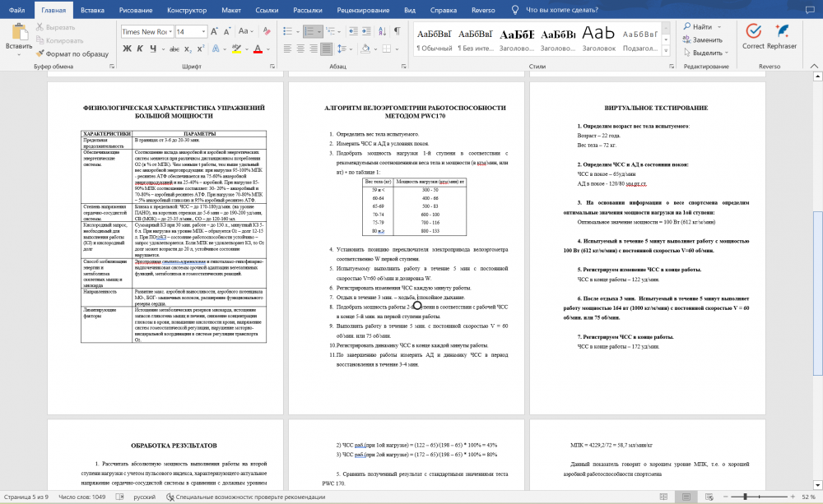The height and width of the screenshot is (504, 823).
Task: Open the Times New Roman font dropdown
Action: point(147,31)
